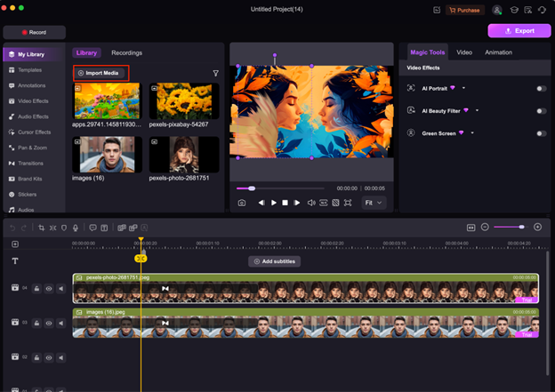
Task: Click the preview playback progress slider
Action: [280, 188]
